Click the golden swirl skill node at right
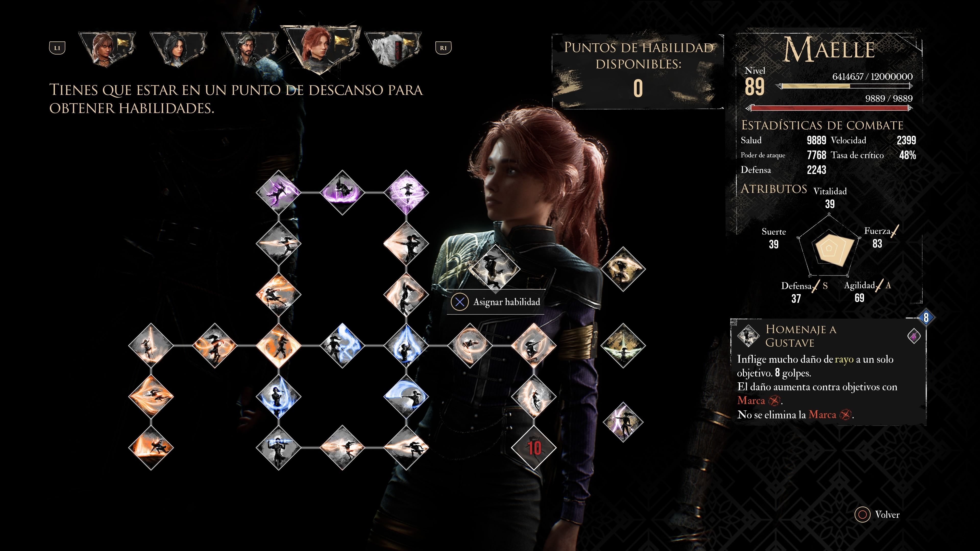 click(x=623, y=269)
